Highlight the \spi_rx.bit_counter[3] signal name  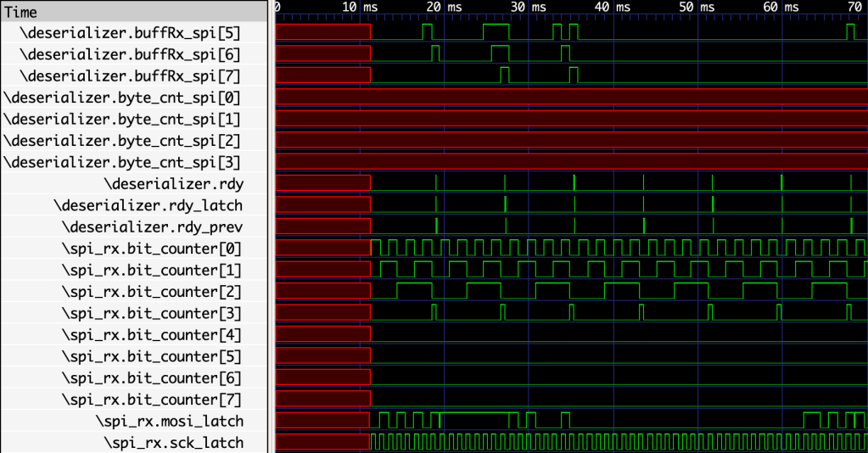[152, 313]
